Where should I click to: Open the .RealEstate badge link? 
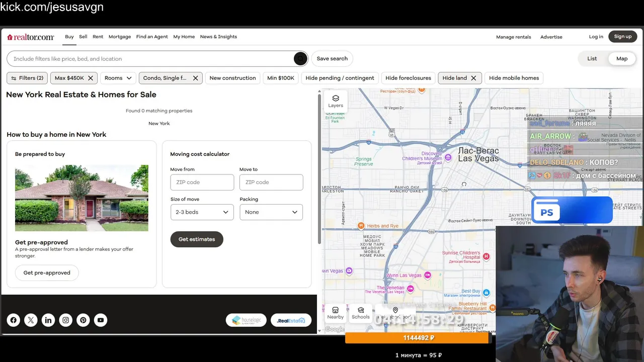[291, 320]
